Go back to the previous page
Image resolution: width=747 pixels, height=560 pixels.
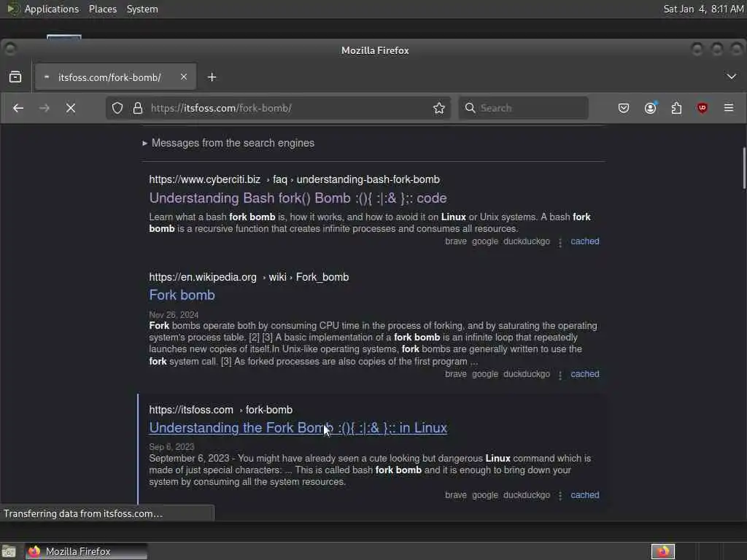[x=18, y=108]
